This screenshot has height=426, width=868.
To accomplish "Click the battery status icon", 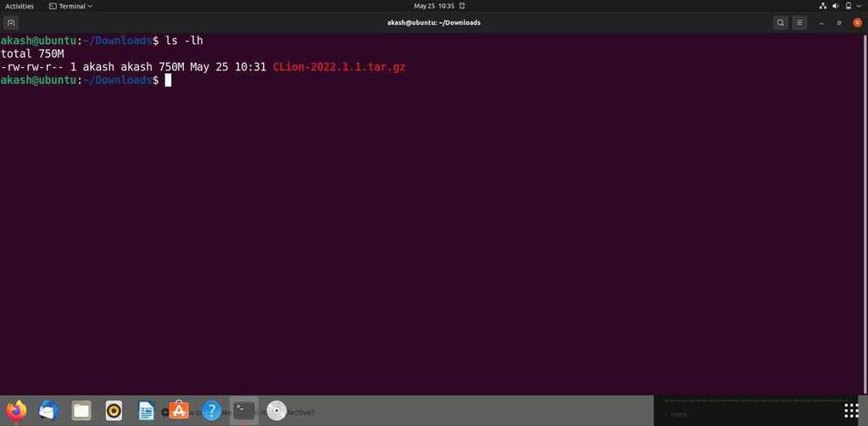I will 849,6.
